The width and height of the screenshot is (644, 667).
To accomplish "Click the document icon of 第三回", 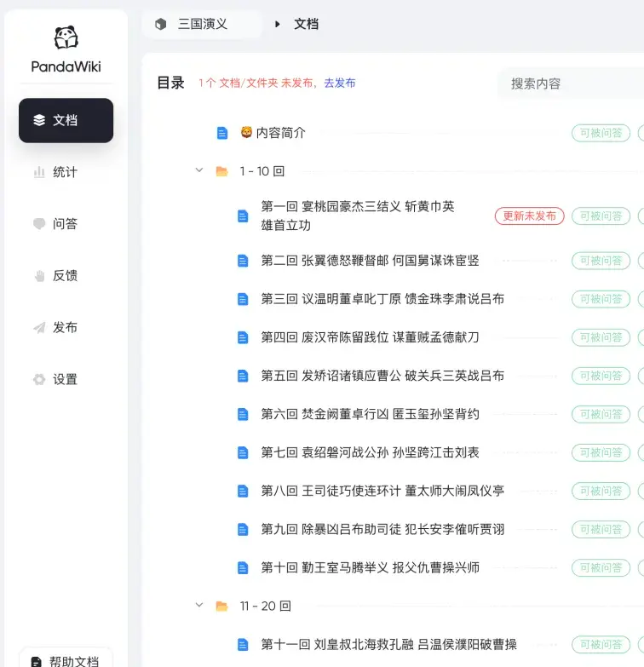I will pyautogui.click(x=243, y=299).
